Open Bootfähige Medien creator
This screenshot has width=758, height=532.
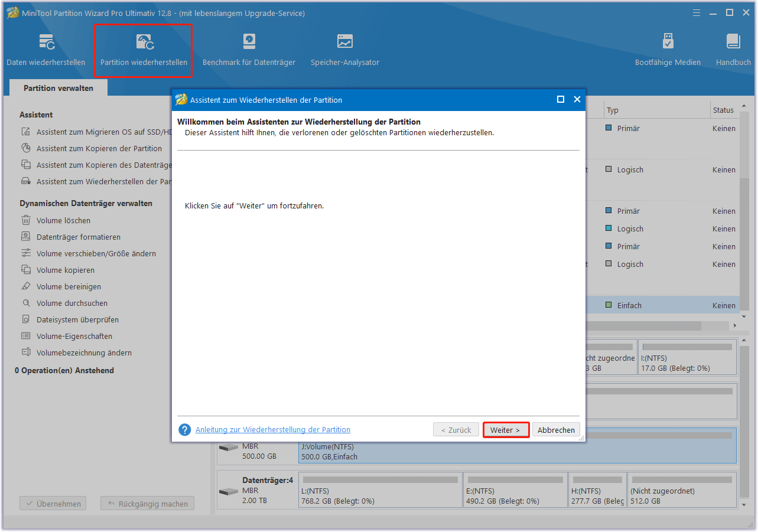668,50
